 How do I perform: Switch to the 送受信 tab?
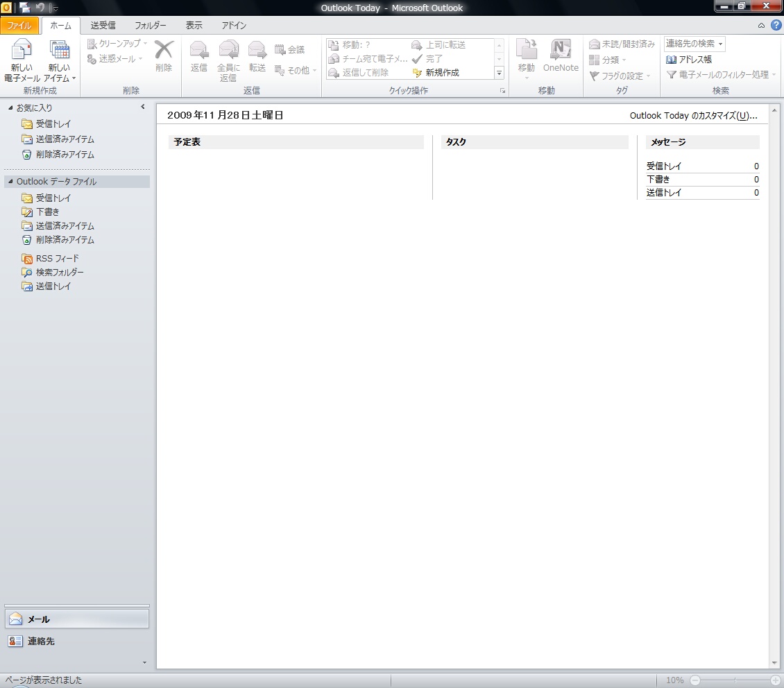click(103, 26)
